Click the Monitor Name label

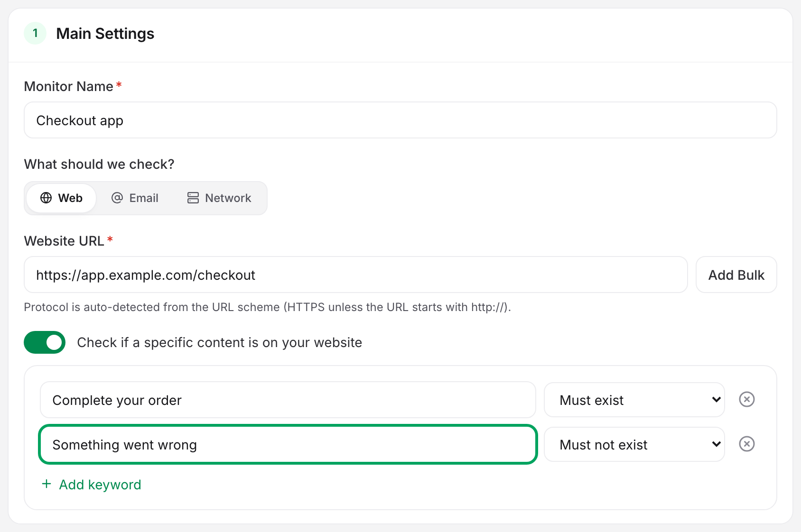pyautogui.click(x=69, y=86)
